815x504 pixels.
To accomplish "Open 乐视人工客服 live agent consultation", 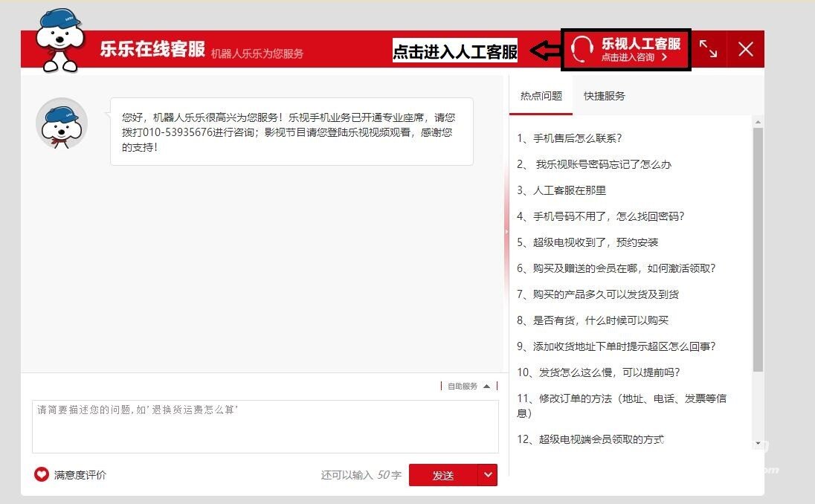I will click(626, 49).
